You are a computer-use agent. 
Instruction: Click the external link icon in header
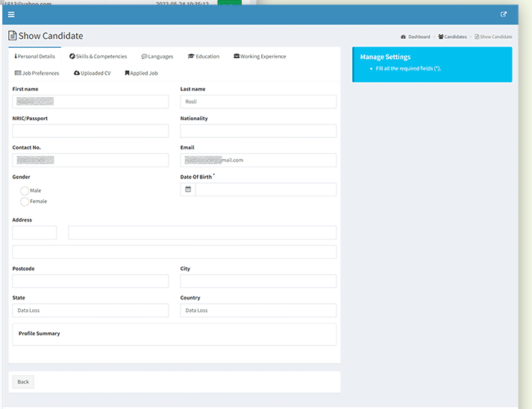click(x=504, y=14)
